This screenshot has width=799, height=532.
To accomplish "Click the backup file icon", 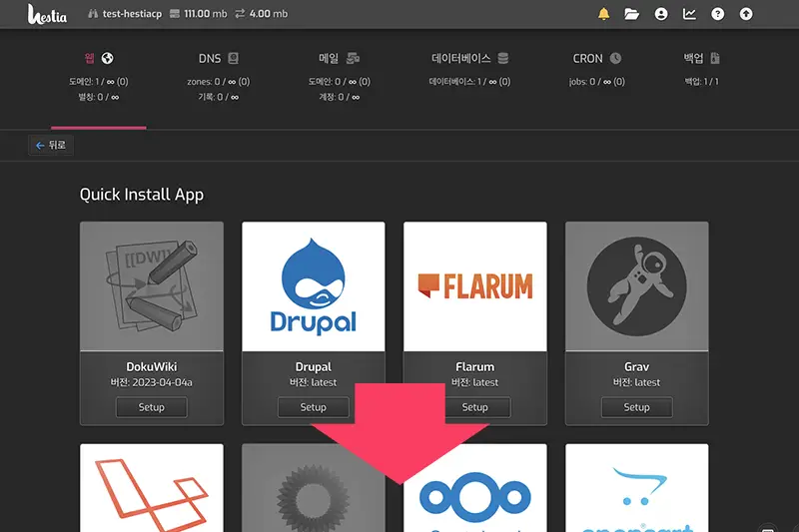I will click(x=715, y=58).
